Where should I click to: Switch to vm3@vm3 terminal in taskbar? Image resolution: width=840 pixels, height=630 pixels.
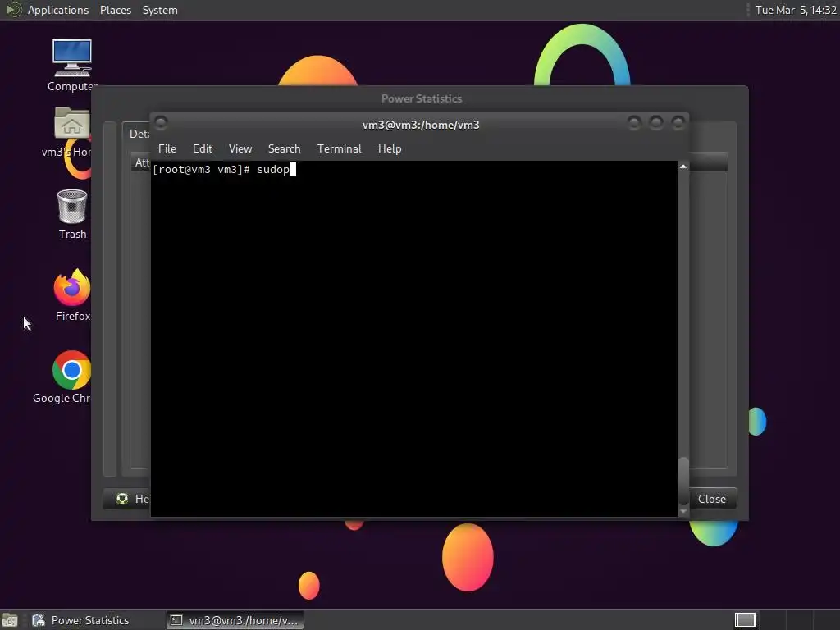point(235,620)
